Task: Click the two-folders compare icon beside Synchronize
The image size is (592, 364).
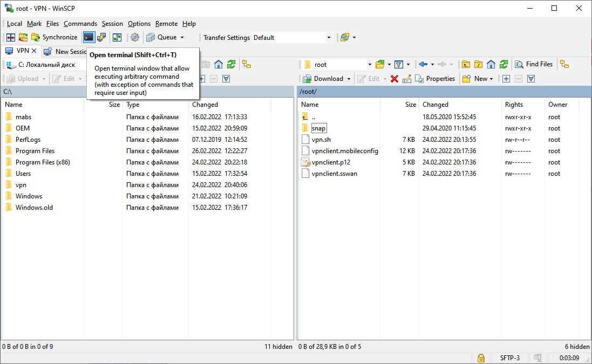Action: coord(23,37)
